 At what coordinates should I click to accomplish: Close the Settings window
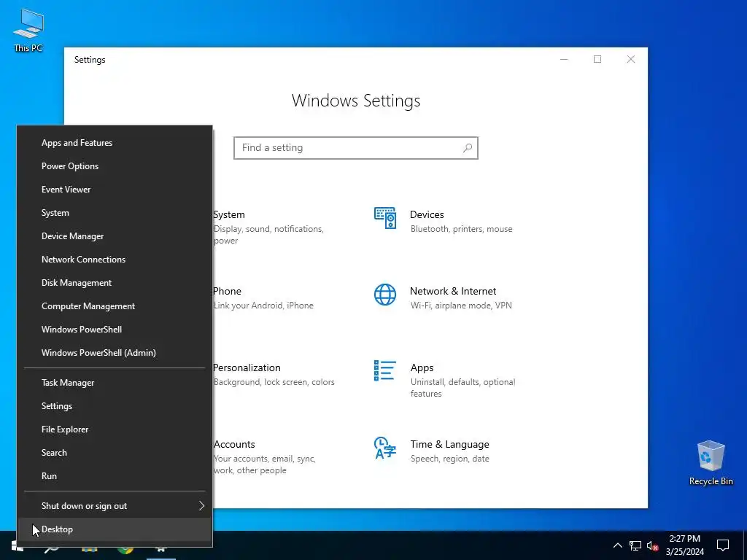(631, 59)
